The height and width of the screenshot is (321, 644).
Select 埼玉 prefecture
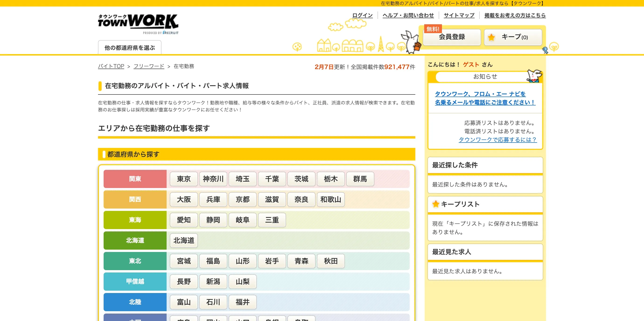click(242, 179)
